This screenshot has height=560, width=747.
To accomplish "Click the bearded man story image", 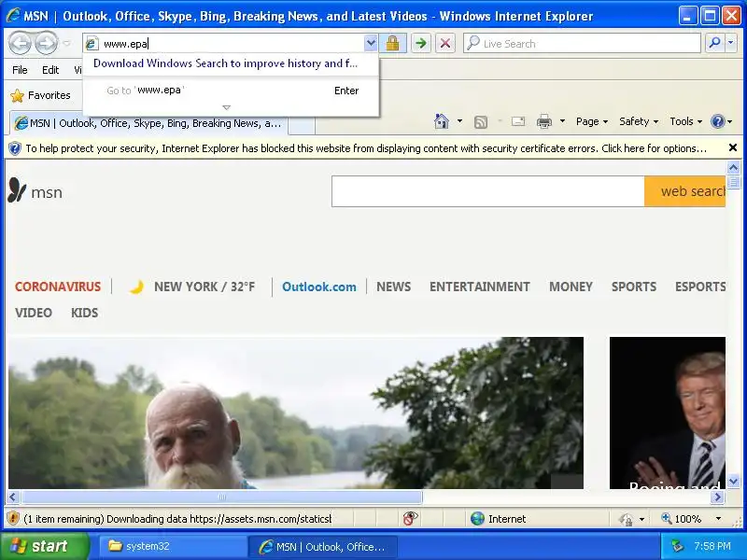I will pos(296,413).
